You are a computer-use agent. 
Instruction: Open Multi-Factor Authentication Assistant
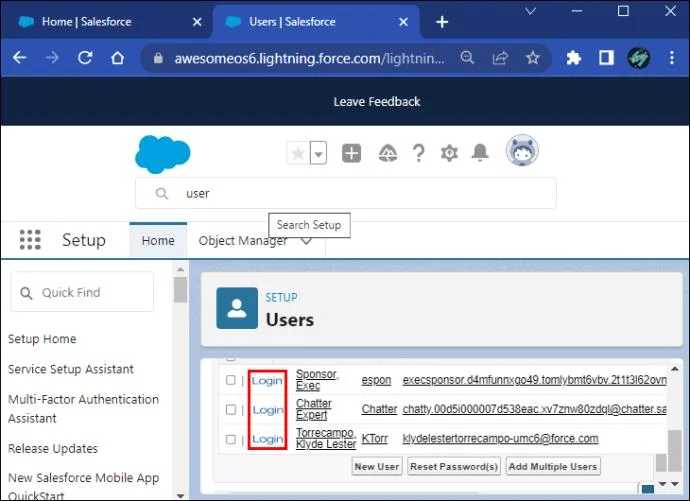pos(83,409)
